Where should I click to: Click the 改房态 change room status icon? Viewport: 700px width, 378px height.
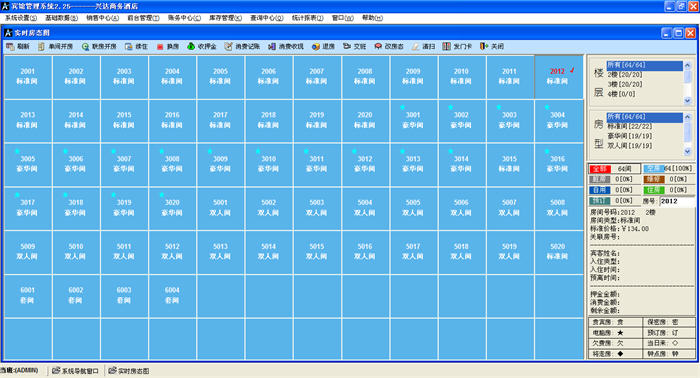click(378, 46)
